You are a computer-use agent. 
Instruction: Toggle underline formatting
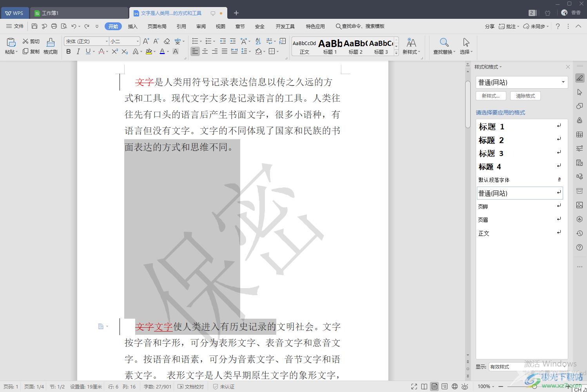pos(88,51)
